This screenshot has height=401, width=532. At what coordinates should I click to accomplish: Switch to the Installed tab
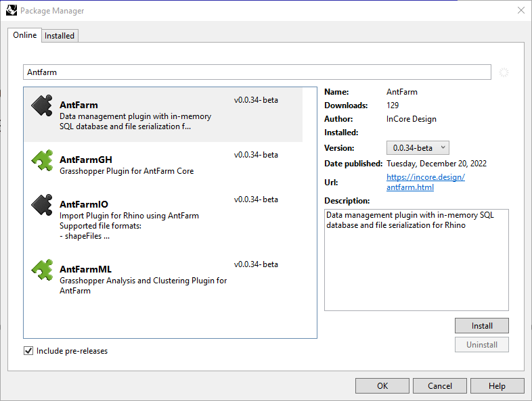(x=60, y=36)
